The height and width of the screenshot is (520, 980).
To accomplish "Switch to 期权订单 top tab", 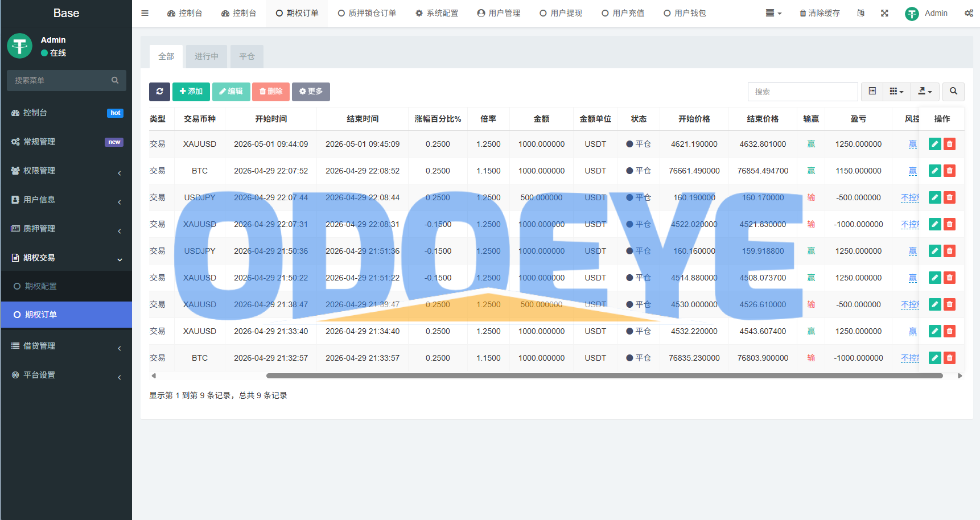I will point(297,13).
